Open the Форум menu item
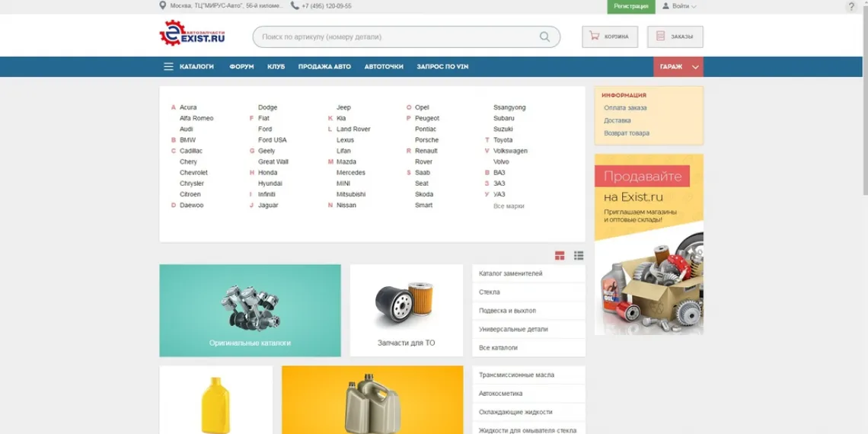 point(241,66)
